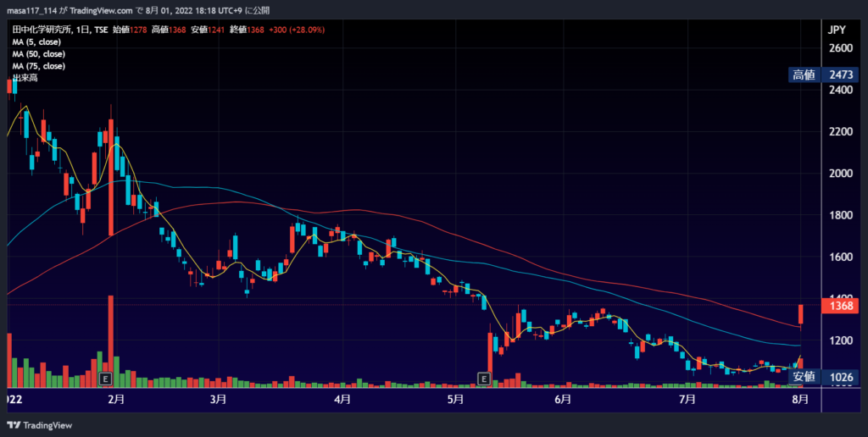This screenshot has height=437, width=868.
Task: Click the +300 (+28.09%) change value
Action: pos(297,30)
